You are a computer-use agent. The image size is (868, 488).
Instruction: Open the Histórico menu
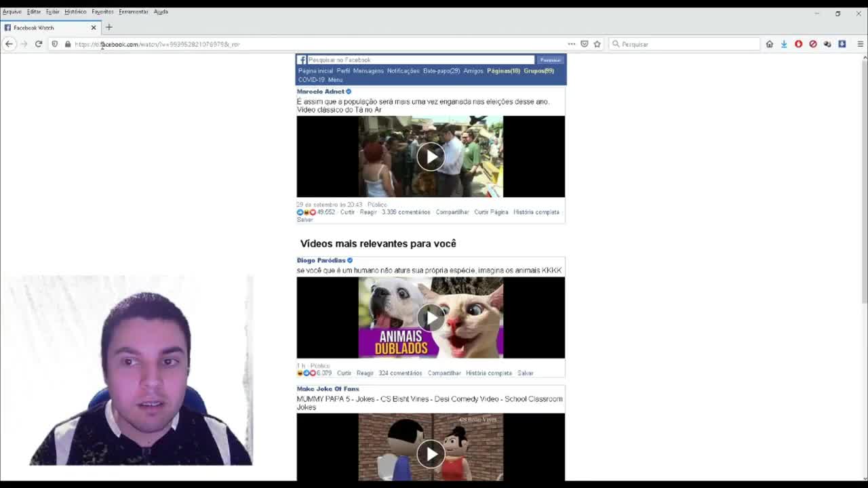[75, 12]
